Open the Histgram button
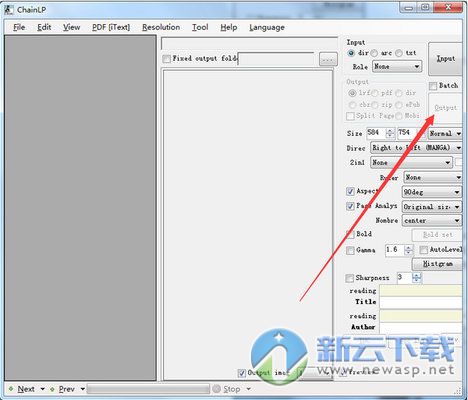 click(437, 264)
